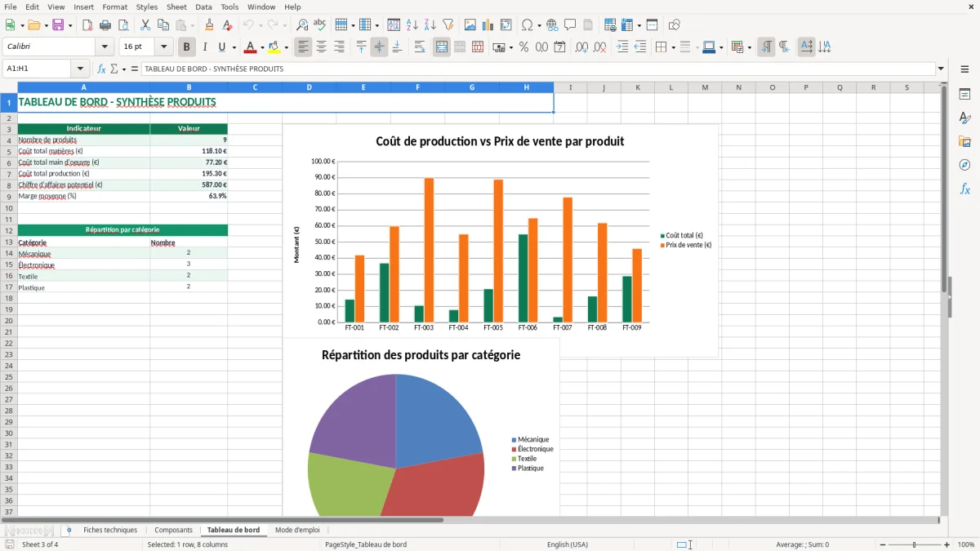Expand Name Box dropdown

[x=80, y=69]
